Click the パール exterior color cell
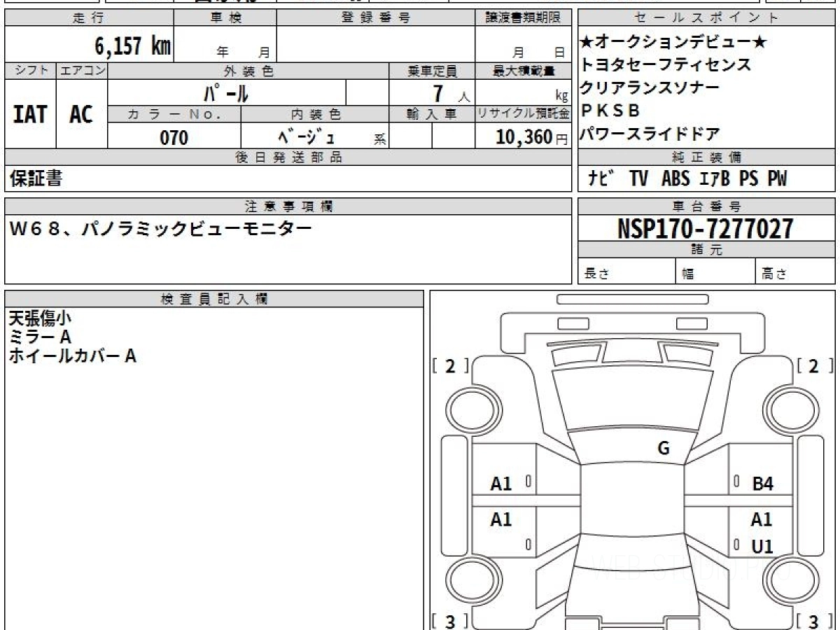The width and height of the screenshot is (840, 630). pos(227,92)
